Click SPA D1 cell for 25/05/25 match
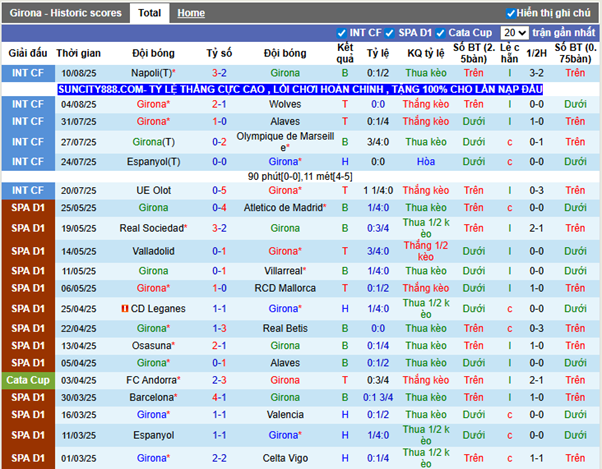602x469 pixels. [28, 208]
